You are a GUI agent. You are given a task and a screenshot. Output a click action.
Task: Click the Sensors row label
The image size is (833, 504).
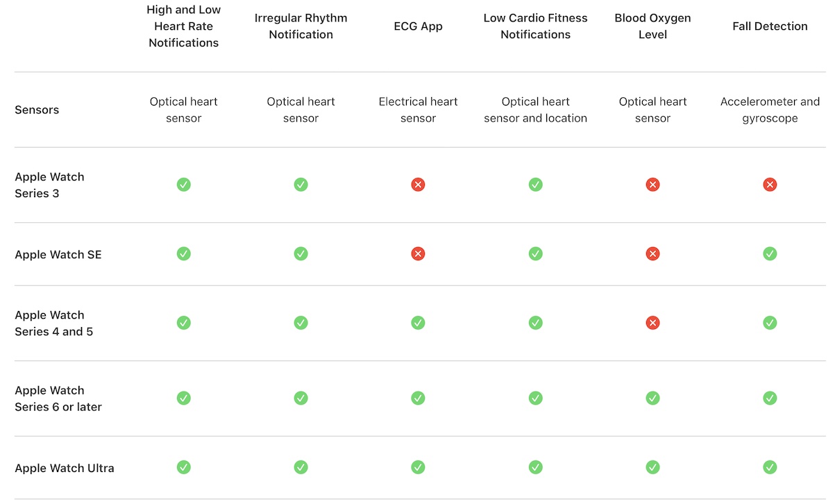[37, 110]
